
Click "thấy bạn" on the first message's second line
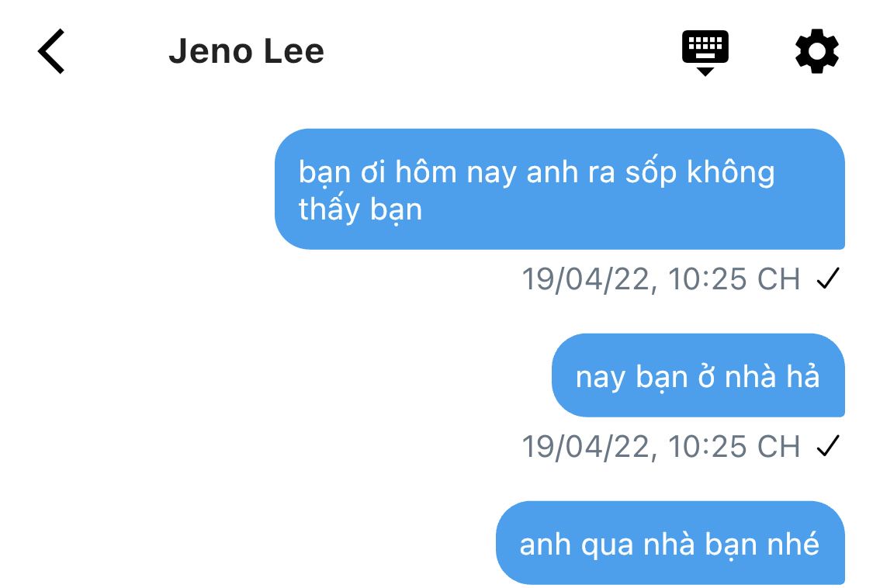click(x=360, y=210)
